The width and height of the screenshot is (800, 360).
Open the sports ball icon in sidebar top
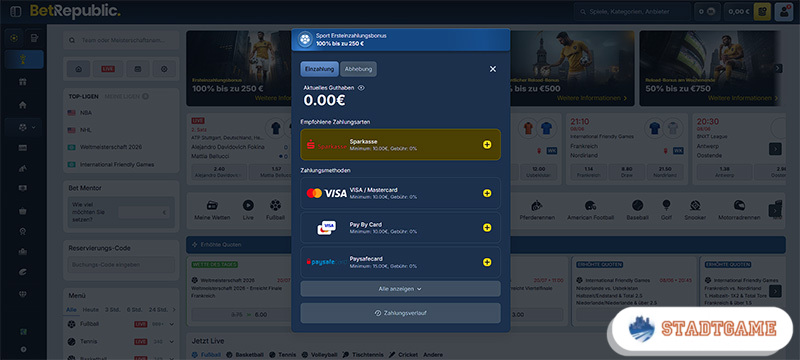(x=14, y=38)
